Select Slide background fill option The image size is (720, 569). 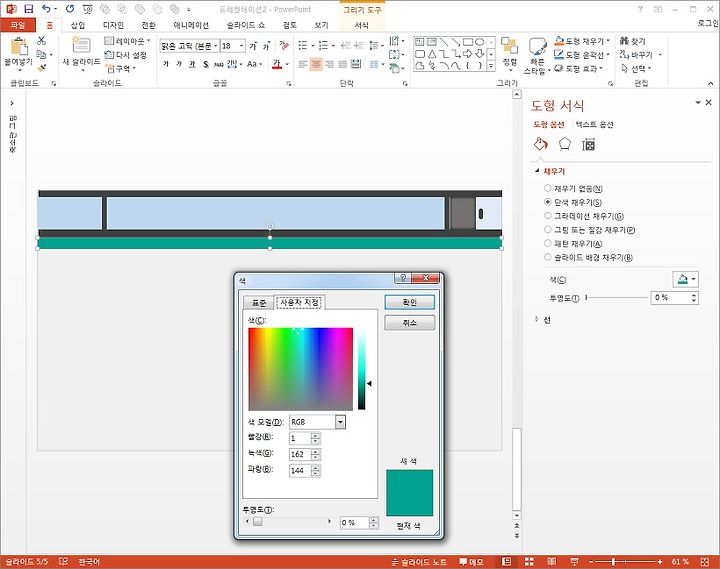tap(547, 257)
